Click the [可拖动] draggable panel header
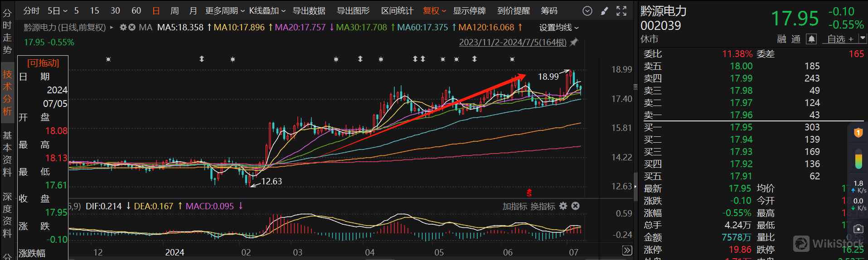Screen dimensions: 868x260 tap(43, 63)
